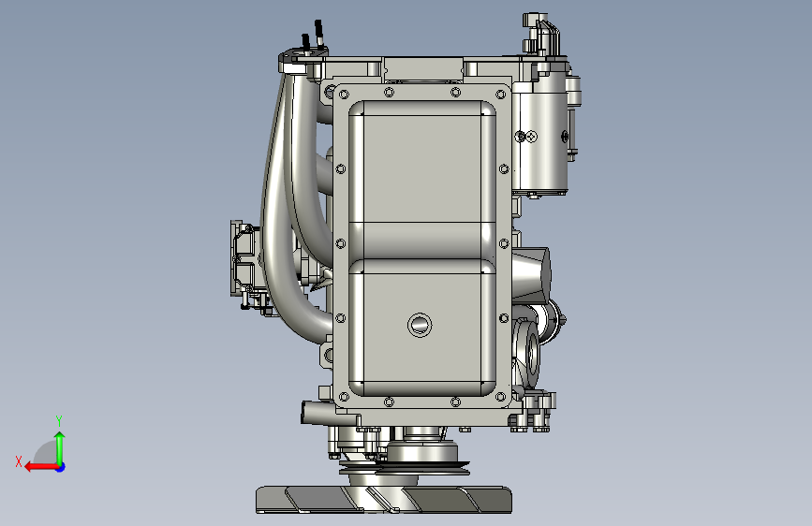
Task: Click the green Y axis arrow of the triad
Action: 60,448
